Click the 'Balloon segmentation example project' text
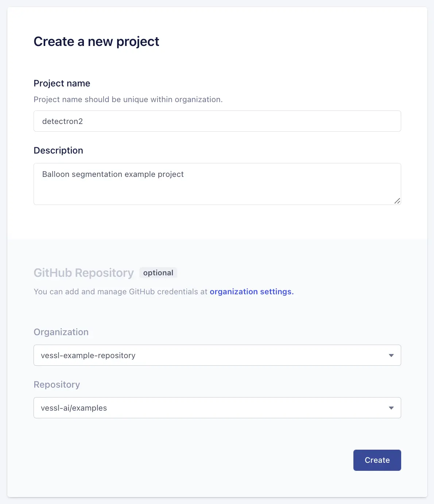The height and width of the screenshot is (504, 434). point(113,174)
